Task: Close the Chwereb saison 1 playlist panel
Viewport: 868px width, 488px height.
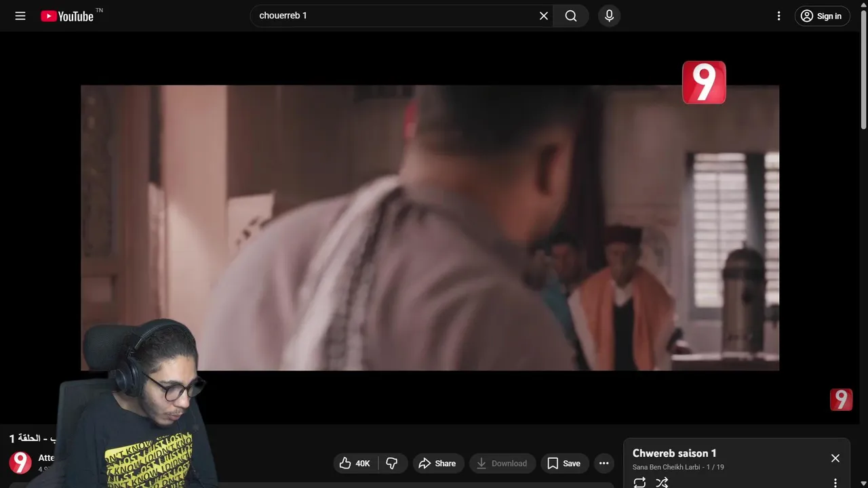Action: click(835, 458)
